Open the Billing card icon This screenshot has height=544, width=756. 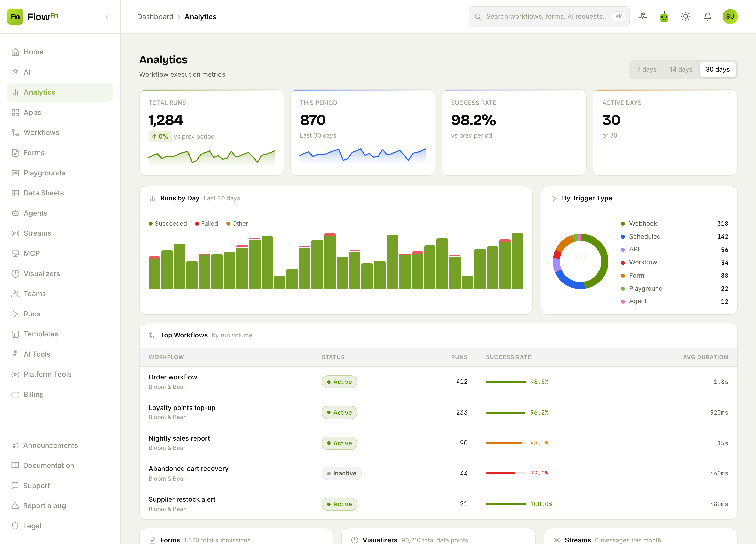pos(15,394)
